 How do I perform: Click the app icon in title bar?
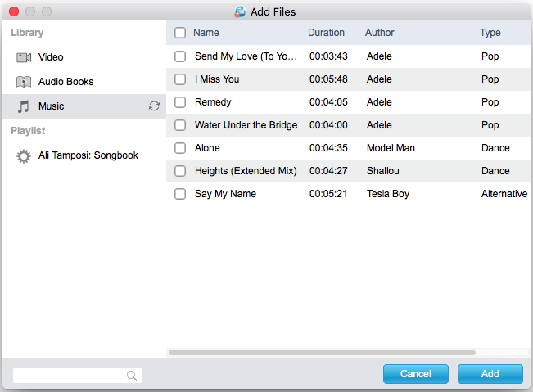240,12
